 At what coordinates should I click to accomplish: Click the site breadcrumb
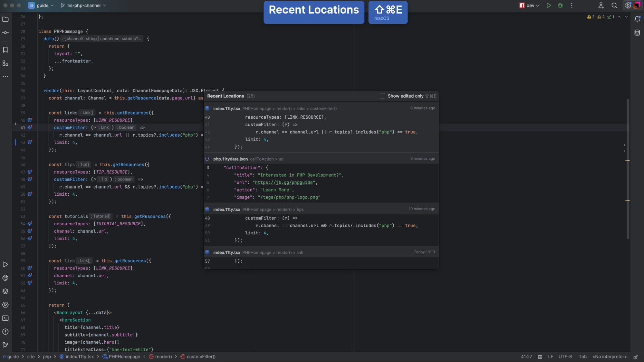tap(31, 357)
